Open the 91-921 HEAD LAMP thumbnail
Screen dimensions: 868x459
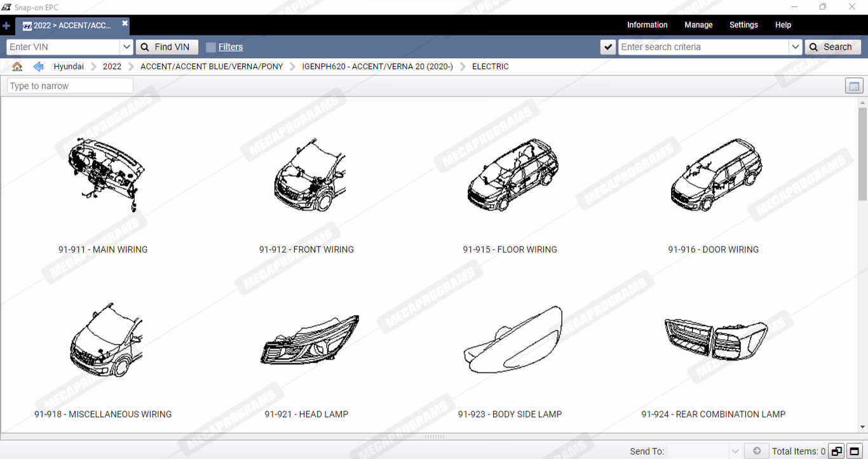309,340
